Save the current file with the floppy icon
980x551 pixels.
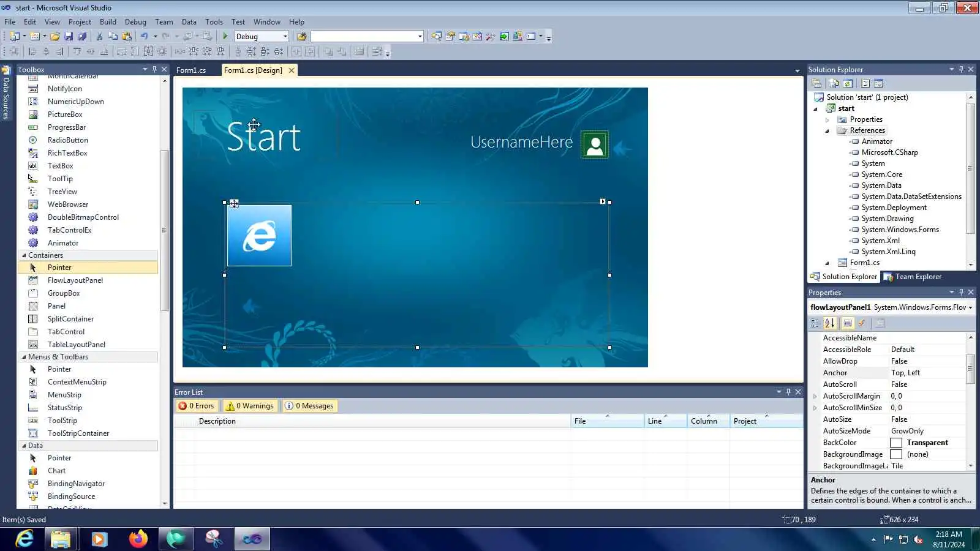(69, 37)
